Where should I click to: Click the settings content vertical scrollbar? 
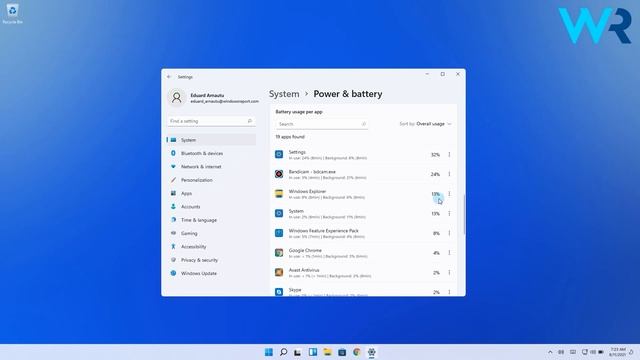coord(464,214)
